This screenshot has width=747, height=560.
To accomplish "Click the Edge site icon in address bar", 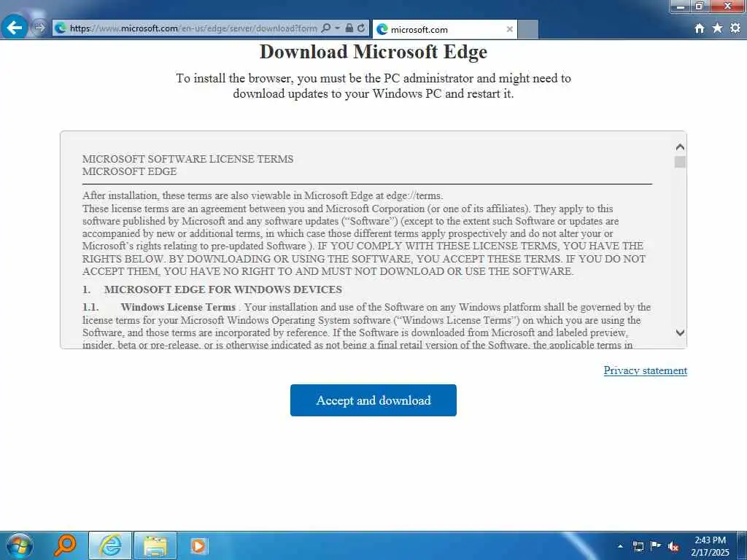I will point(61,28).
